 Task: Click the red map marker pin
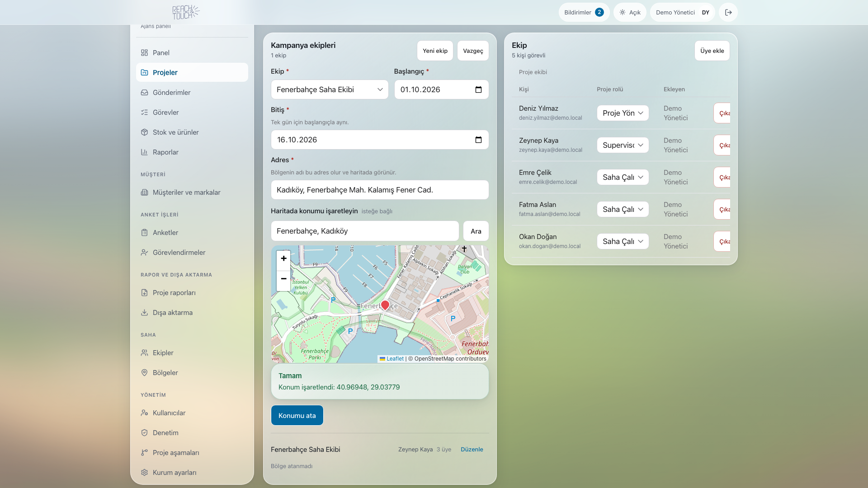click(x=385, y=305)
